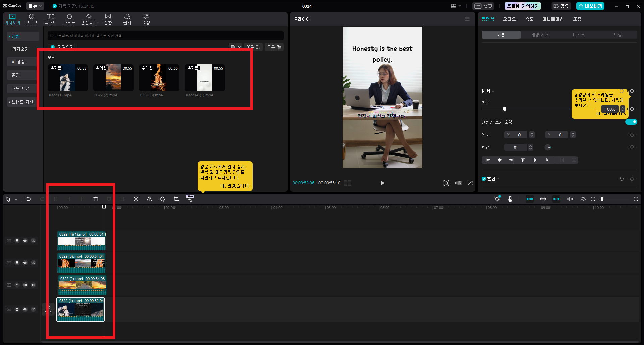Uncheck the 혼합 checkbox
Image resolution: width=644 pixels, height=345 pixels.
click(484, 179)
